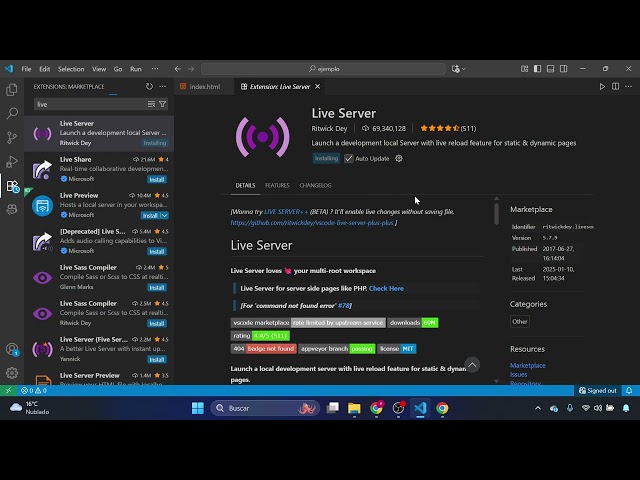Install Live Sass Compiler by Ritwick Dey

(157, 324)
